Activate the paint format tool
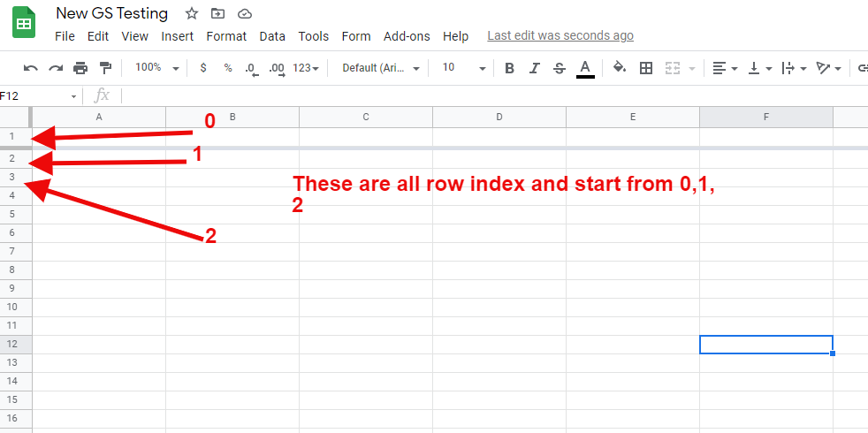This screenshot has width=868, height=433. pyautogui.click(x=105, y=68)
